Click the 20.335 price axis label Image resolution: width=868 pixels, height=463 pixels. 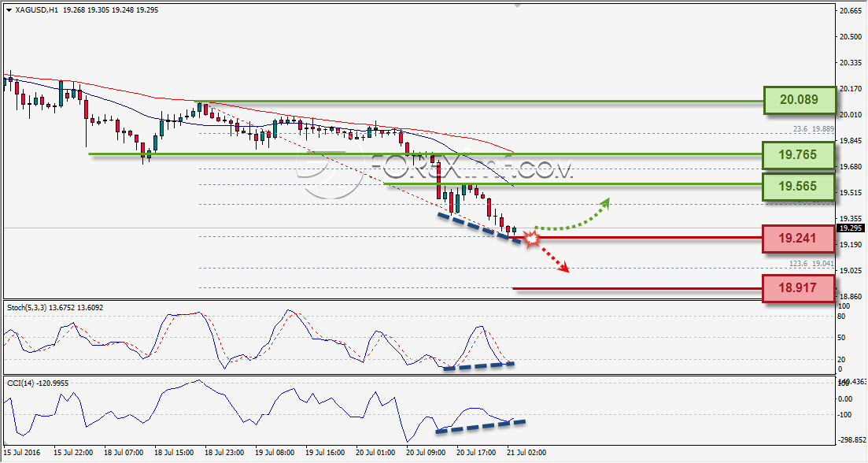point(850,62)
